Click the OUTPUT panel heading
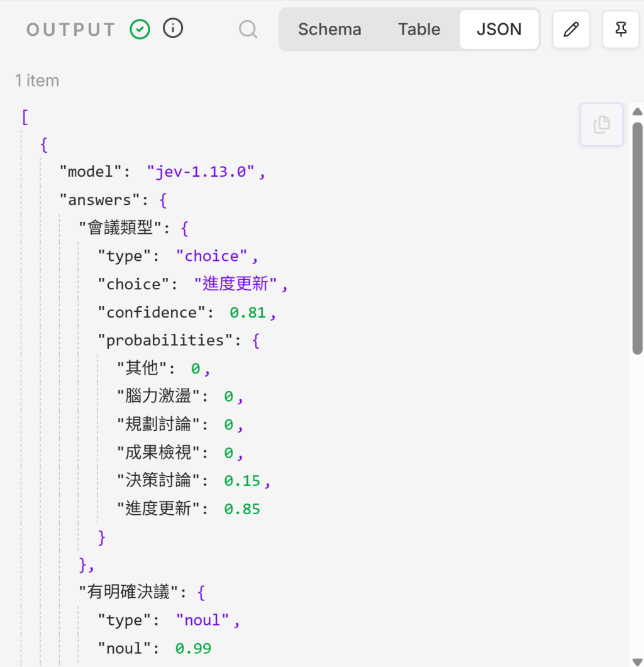 point(70,30)
